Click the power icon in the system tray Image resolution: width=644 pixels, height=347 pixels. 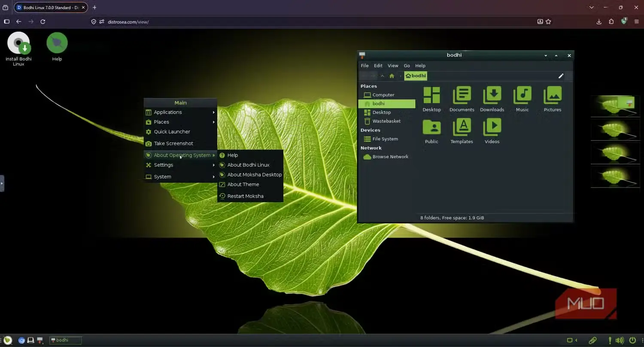[x=632, y=340]
